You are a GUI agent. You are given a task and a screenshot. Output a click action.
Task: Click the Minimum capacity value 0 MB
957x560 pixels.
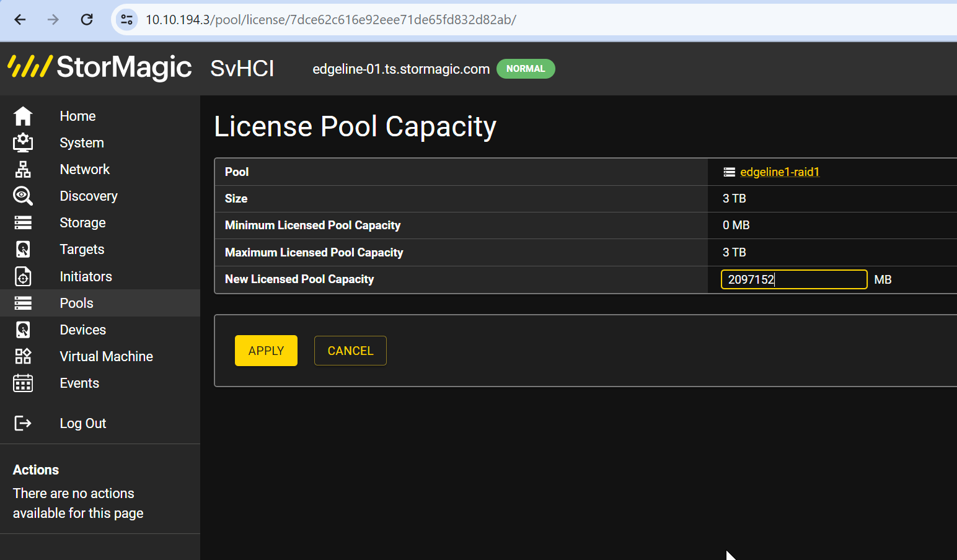(x=736, y=225)
